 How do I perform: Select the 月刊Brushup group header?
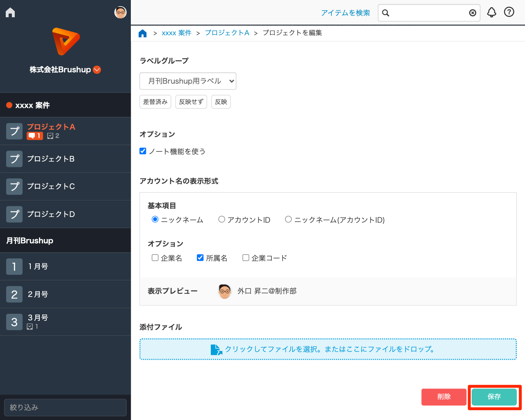click(x=66, y=240)
